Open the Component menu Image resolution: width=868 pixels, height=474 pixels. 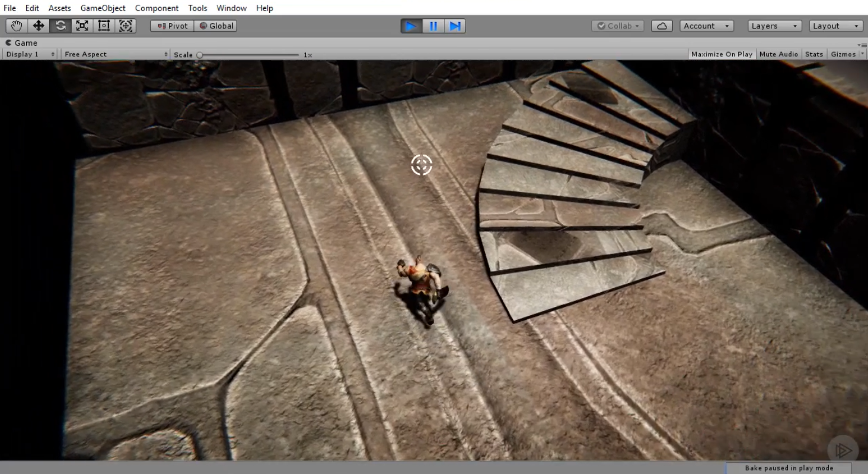tap(157, 8)
